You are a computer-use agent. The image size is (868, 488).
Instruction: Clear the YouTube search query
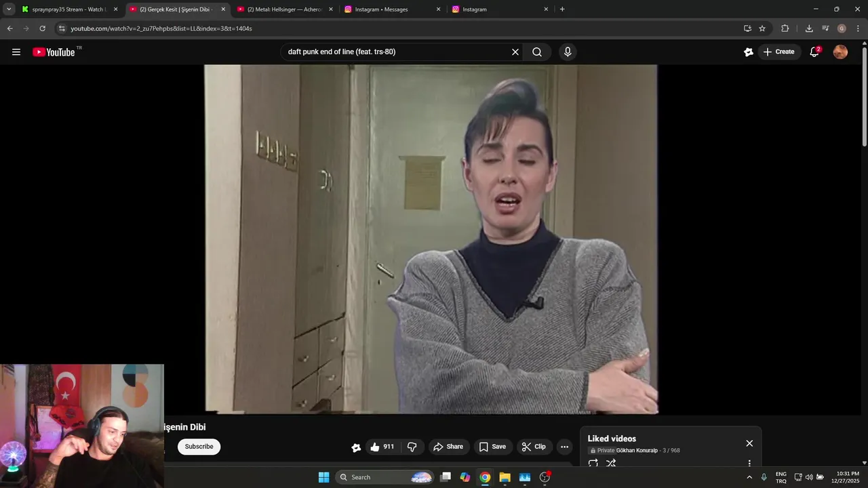(x=515, y=52)
